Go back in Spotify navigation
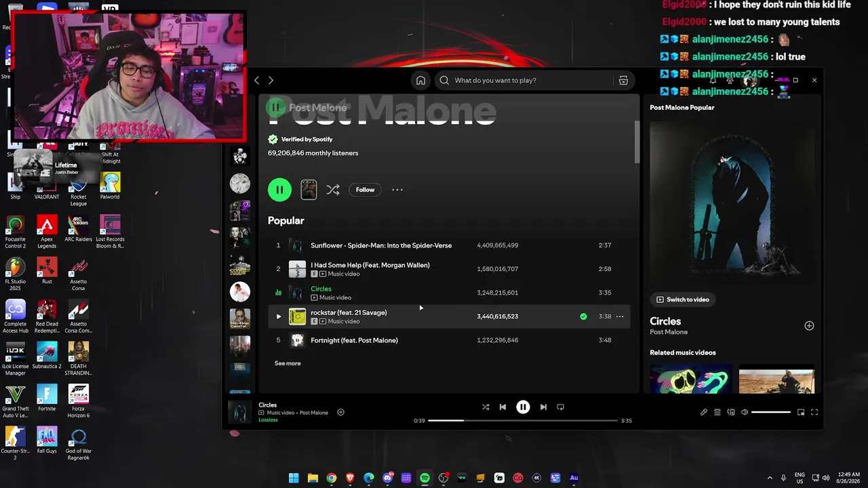Image resolution: width=868 pixels, height=488 pixels. [256, 80]
